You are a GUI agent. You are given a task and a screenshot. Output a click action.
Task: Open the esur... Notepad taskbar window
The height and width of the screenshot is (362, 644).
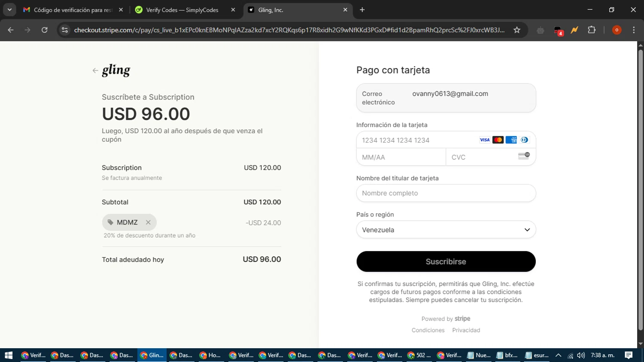click(537, 355)
